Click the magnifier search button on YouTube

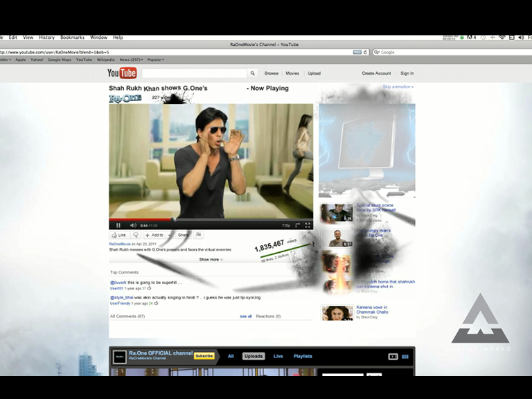point(252,73)
